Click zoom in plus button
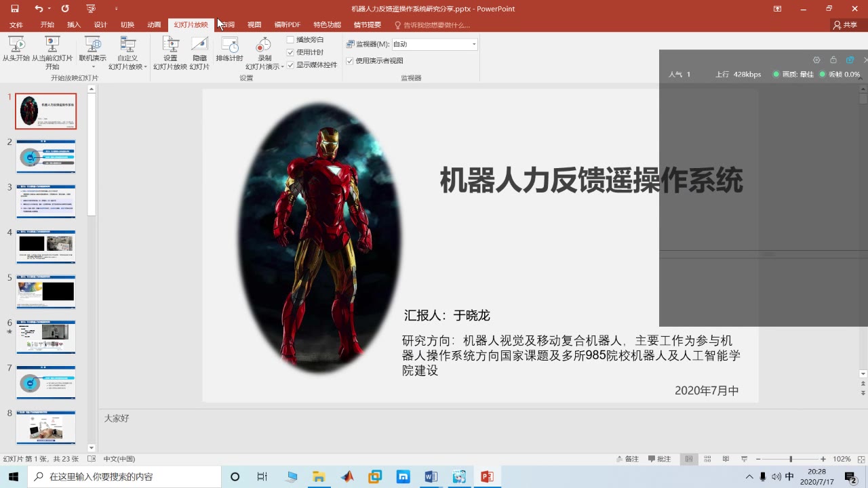The width and height of the screenshot is (868, 488). 823,459
